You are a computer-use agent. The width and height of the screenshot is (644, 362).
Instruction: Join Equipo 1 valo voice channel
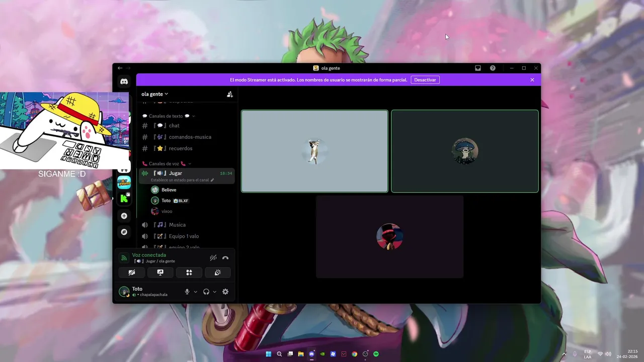tap(187, 236)
